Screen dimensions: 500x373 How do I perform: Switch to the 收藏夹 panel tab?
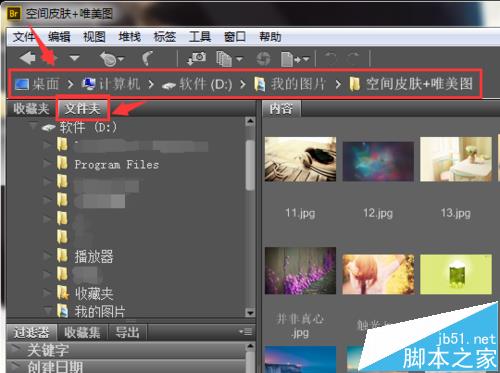(31, 109)
